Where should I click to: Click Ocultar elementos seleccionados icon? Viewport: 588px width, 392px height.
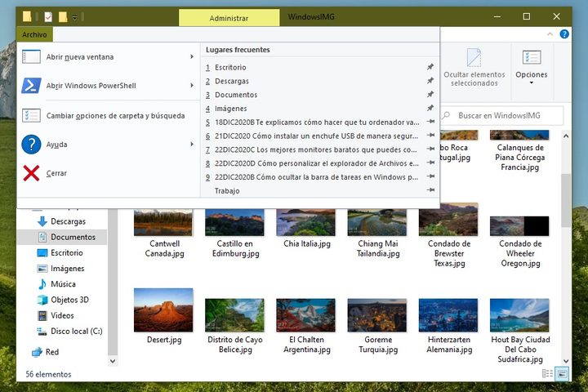(474, 57)
